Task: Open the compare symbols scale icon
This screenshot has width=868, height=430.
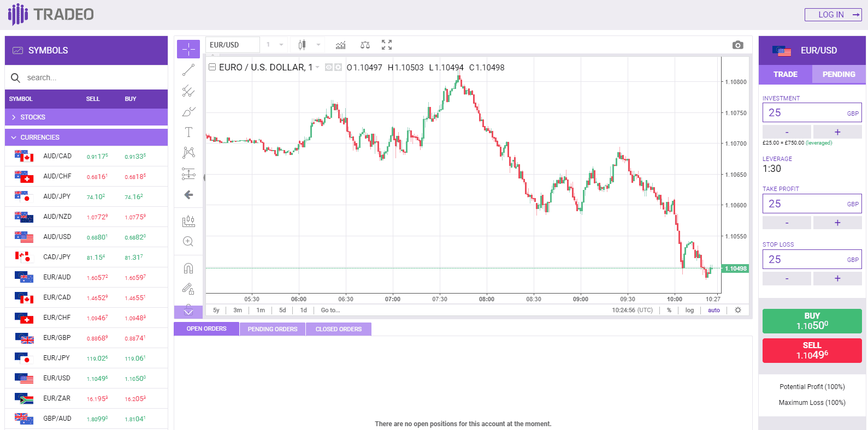Action: coord(365,45)
